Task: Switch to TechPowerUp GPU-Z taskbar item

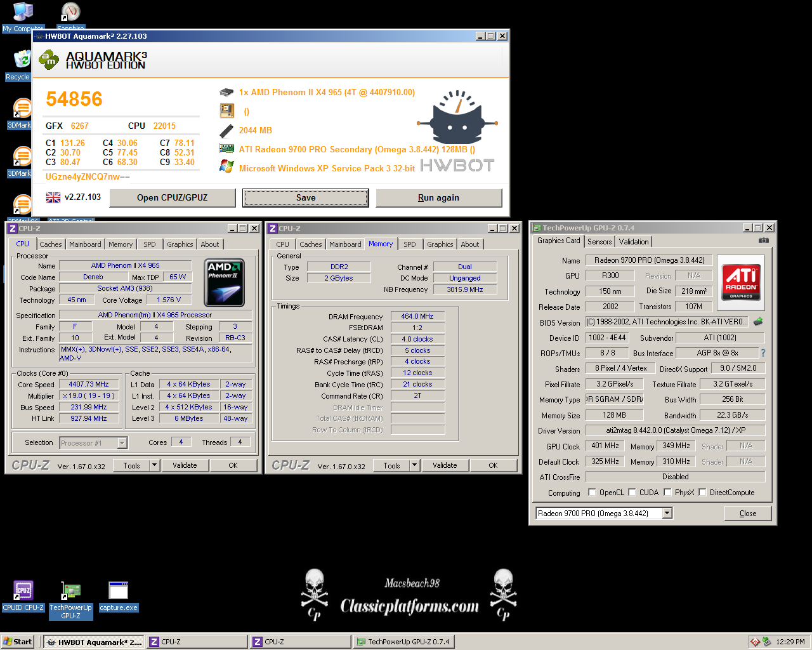Action: click(403, 642)
